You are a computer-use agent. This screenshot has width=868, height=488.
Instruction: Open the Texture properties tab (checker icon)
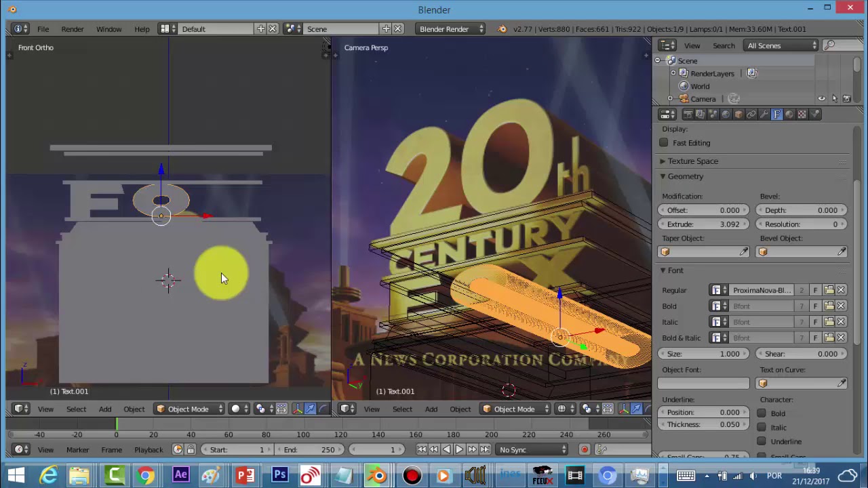[x=802, y=115]
